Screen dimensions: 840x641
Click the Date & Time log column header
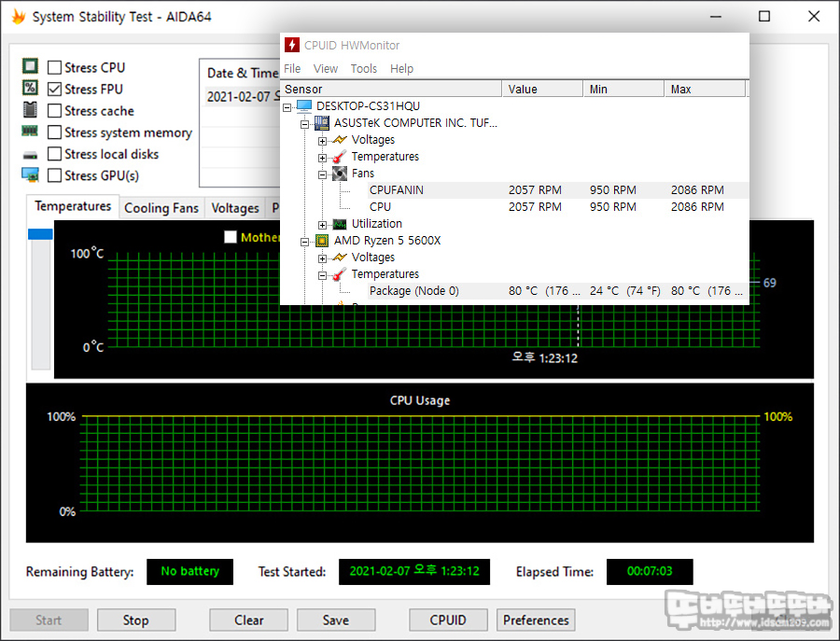(x=242, y=73)
